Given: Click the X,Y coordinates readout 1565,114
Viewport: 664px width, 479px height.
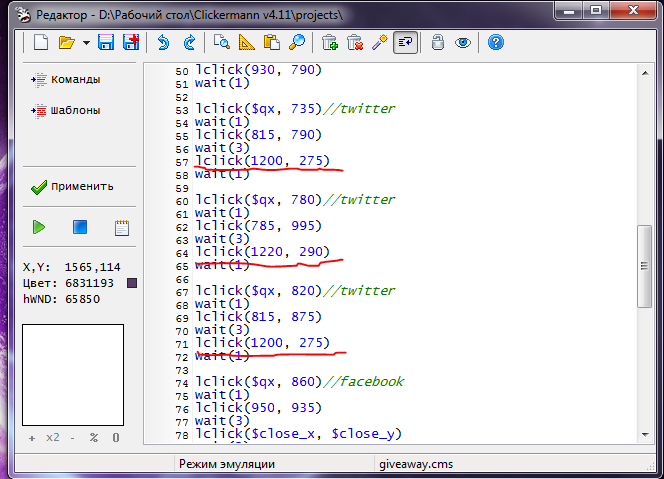Looking at the screenshot, I should pyautogui.click(x=92, y=267).
